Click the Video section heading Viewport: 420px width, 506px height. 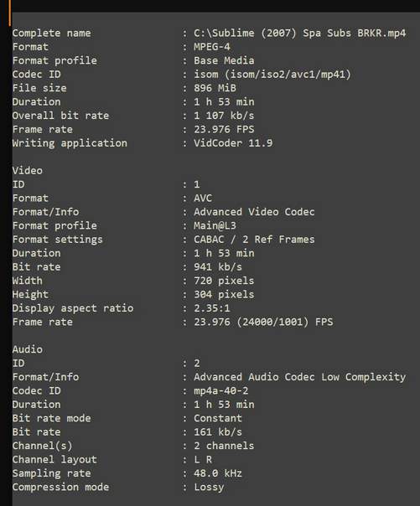28,170
